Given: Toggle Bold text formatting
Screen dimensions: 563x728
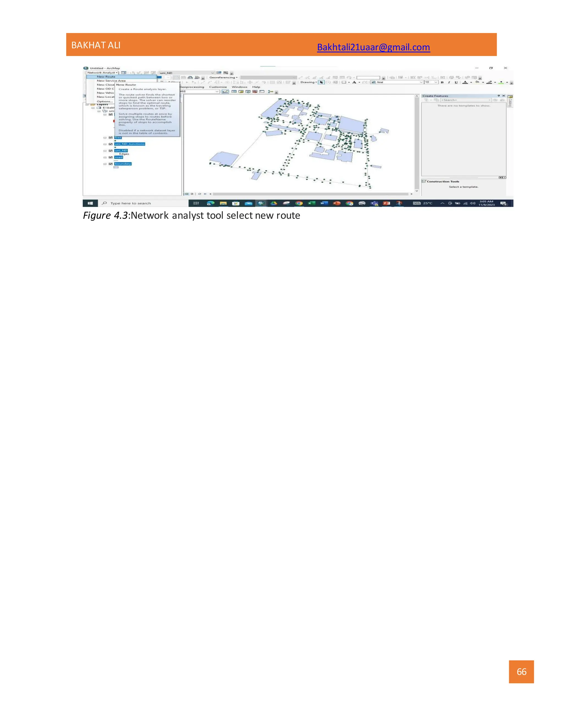Looking at the screenshot, I should point(442,82).
